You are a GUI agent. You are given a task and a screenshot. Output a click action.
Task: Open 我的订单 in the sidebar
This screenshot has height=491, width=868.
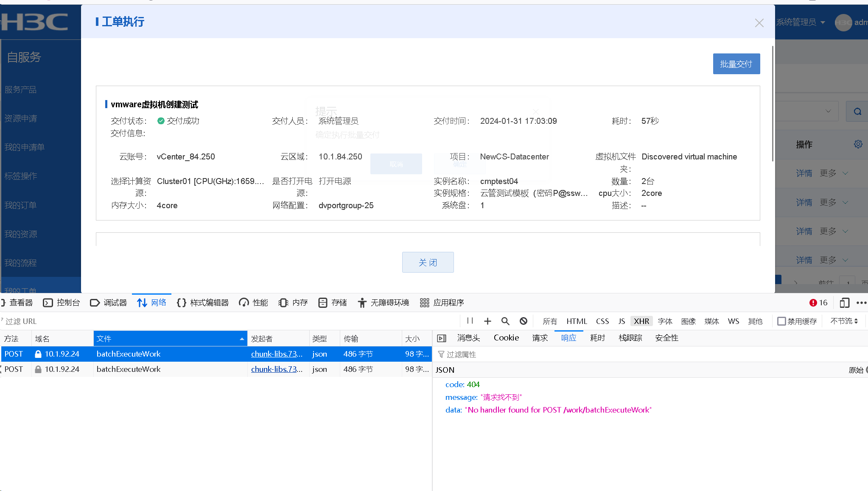click(x=20, y=205)
